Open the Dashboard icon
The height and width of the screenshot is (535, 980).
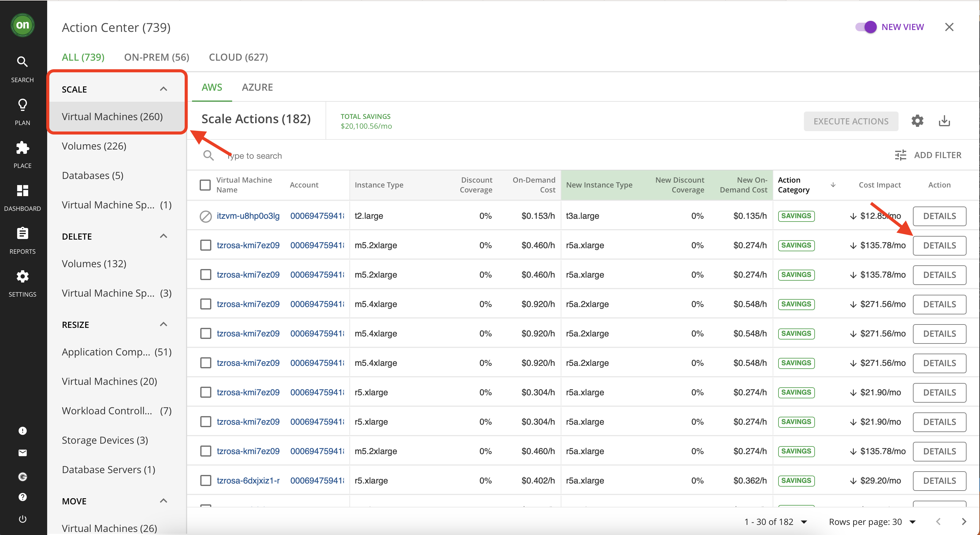point(22,190)
